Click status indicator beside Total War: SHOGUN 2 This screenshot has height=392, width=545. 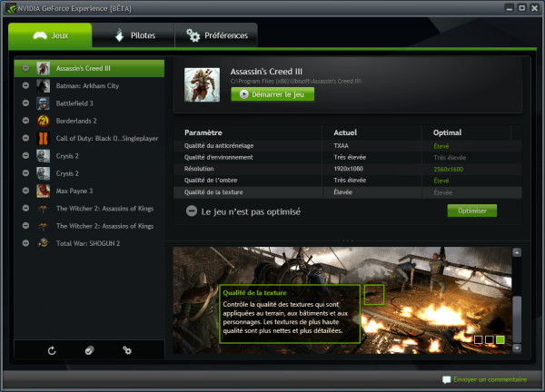(x=25, y=243)
